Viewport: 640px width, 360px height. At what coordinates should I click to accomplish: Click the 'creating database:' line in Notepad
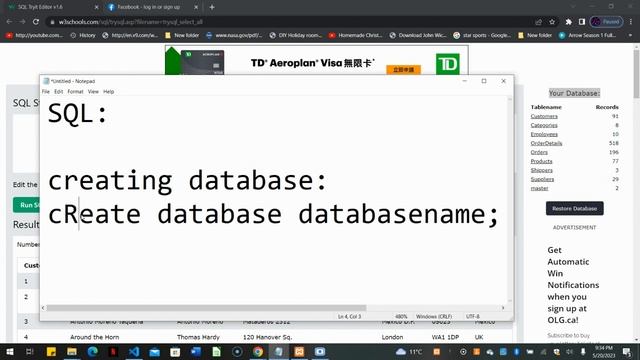click(x=187, y=181)
